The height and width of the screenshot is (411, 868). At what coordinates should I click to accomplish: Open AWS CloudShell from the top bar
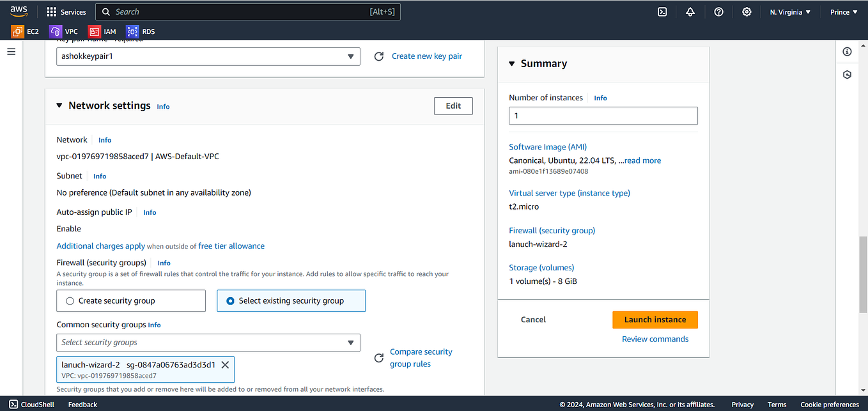pyautogui.click(x=662, y=12)
